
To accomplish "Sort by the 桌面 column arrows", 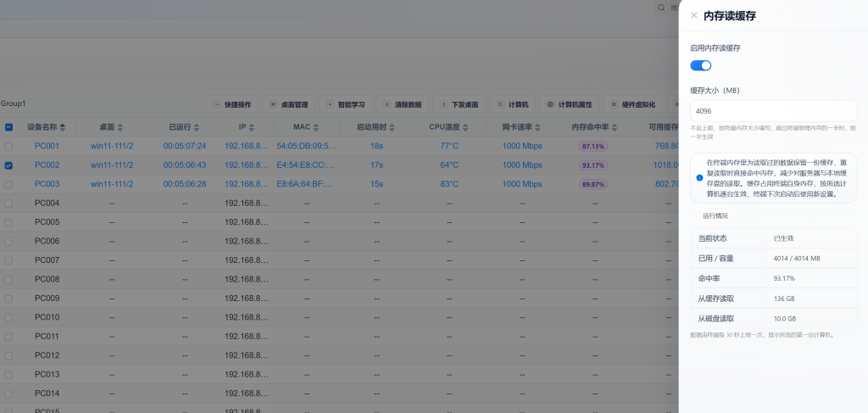I will point(120,127).
